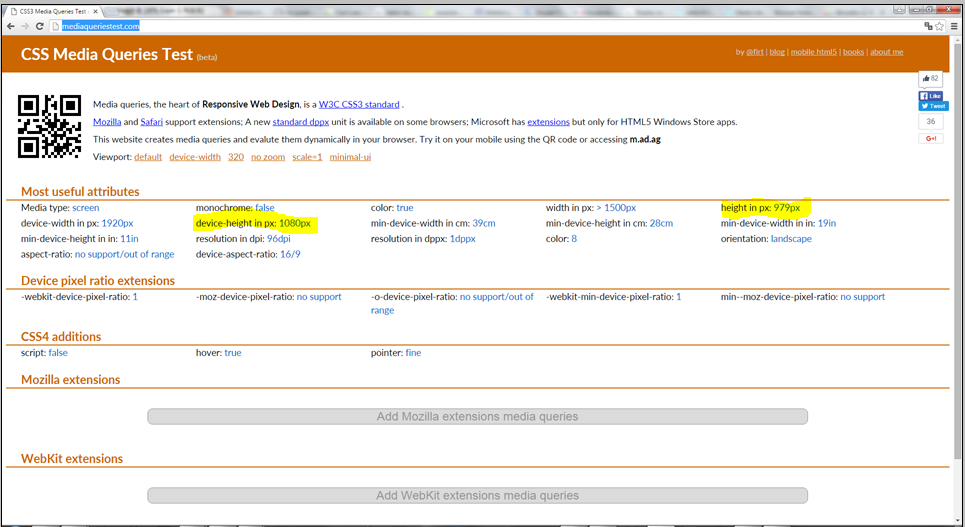Click the Twitter Tweet button
The image size is (965, 527).
[x=932, y=105]
